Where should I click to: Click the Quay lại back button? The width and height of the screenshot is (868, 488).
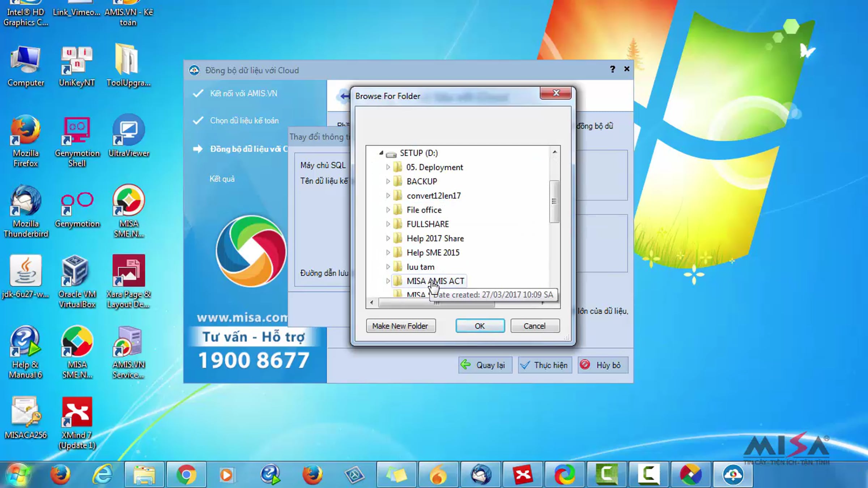click(x=485, y=365)
